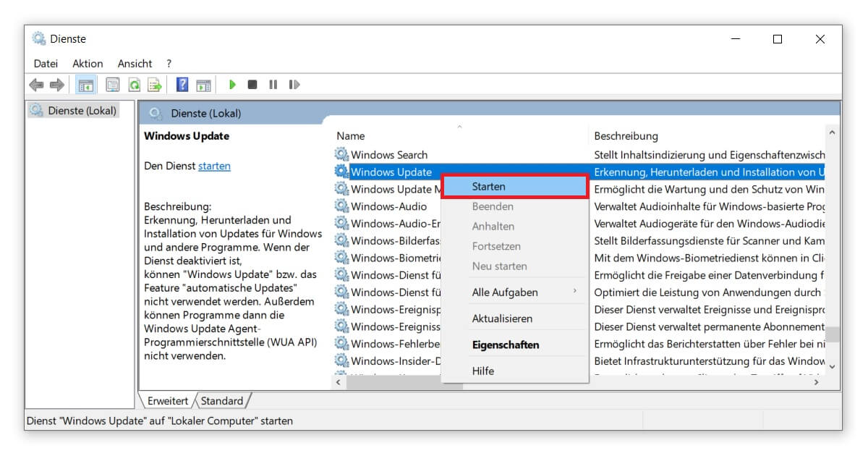Click the gear icon beside Windows-Audio
Image resolution: width=868 pixels, height=456 pixels.
click(341, 206)
